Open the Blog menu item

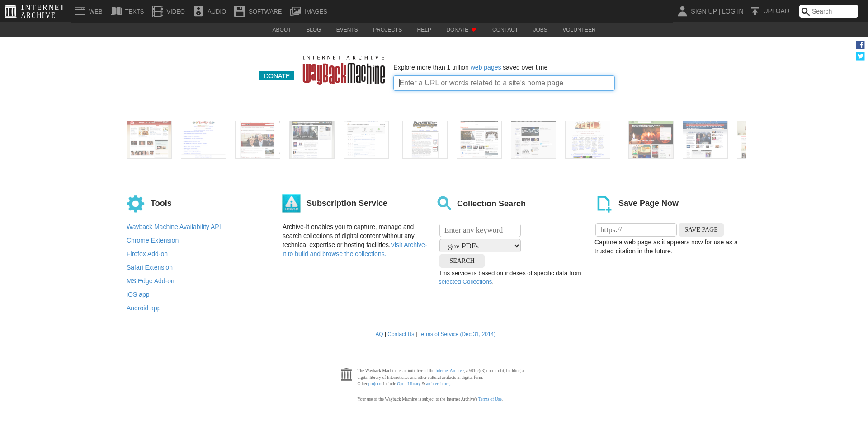coord(313,30)
